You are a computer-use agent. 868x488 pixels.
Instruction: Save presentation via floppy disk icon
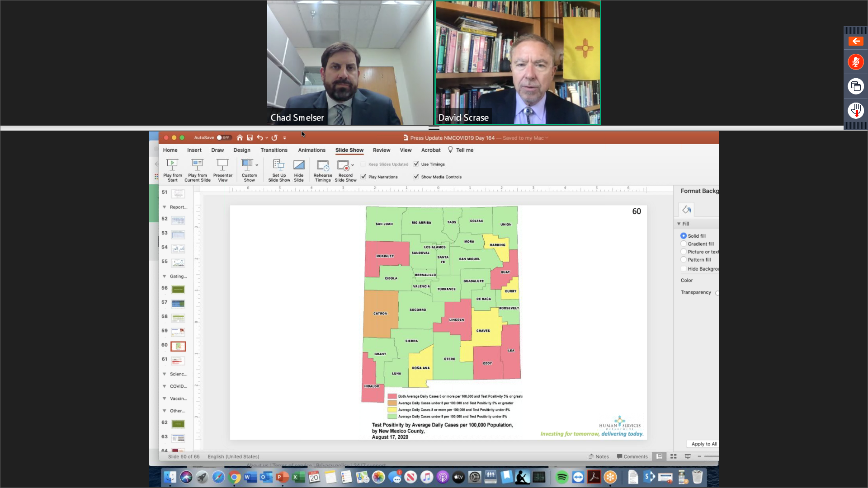pyautogui.click(x=250, y=138)
